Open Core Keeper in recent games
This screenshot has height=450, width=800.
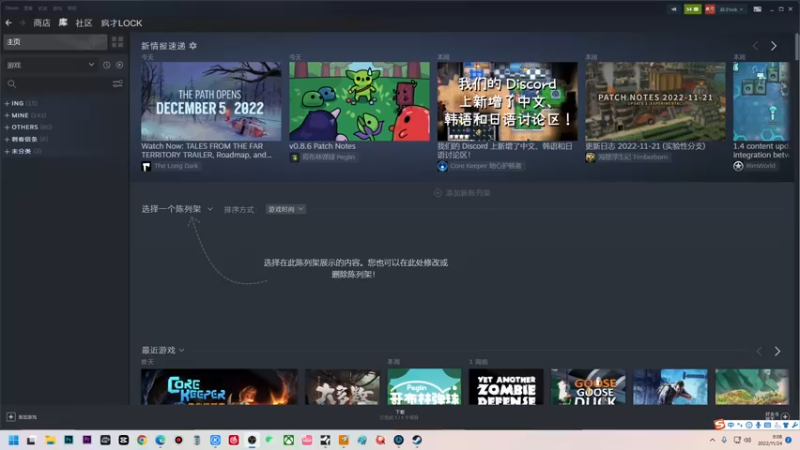(x=219, y=387)
